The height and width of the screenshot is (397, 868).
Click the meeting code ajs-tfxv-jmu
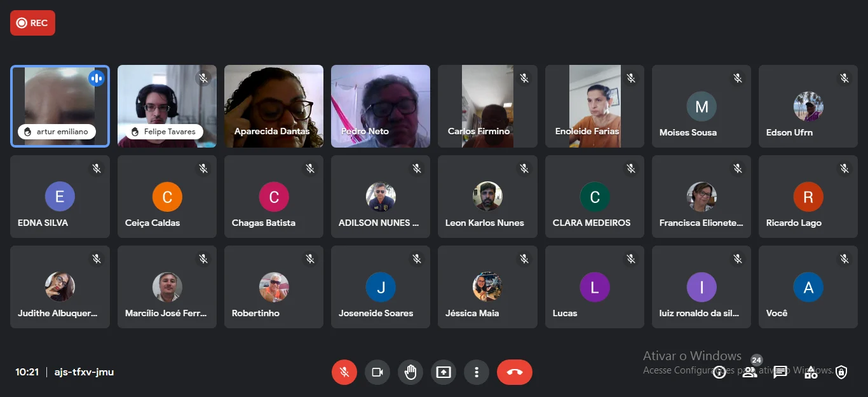click(84, 372)
